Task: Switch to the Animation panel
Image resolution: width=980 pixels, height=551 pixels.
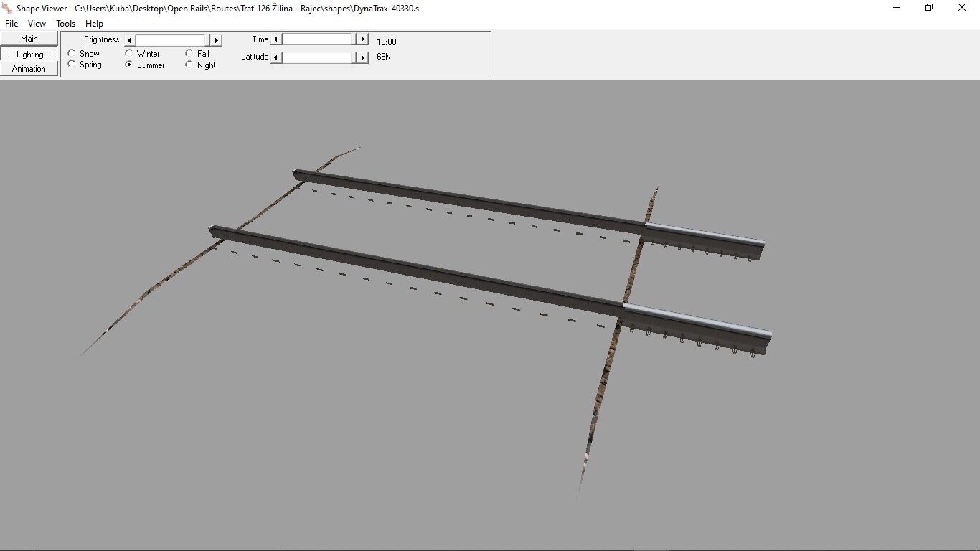Action: click(29, 69)
